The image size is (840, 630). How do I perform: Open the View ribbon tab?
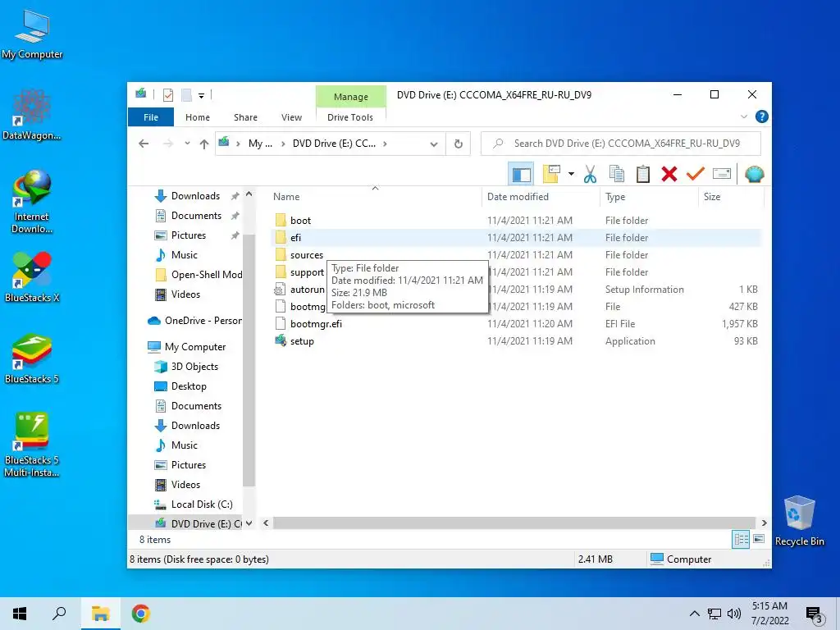tap(291, 117)
